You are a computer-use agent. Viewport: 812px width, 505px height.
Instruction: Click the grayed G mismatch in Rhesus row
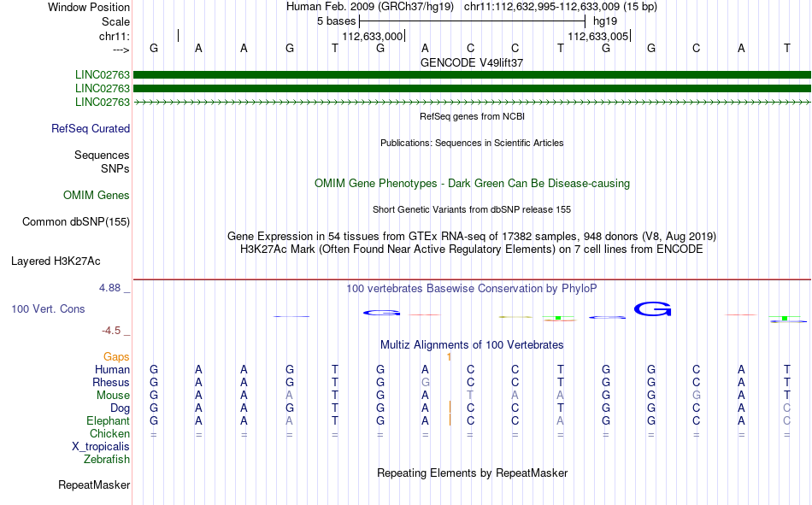pyautogui.click(x=425, y=382)
